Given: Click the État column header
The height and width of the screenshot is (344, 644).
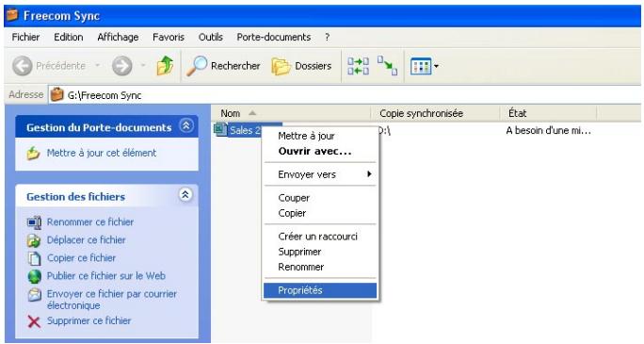Looking at the screenshot, I should [x=548, y=113].
